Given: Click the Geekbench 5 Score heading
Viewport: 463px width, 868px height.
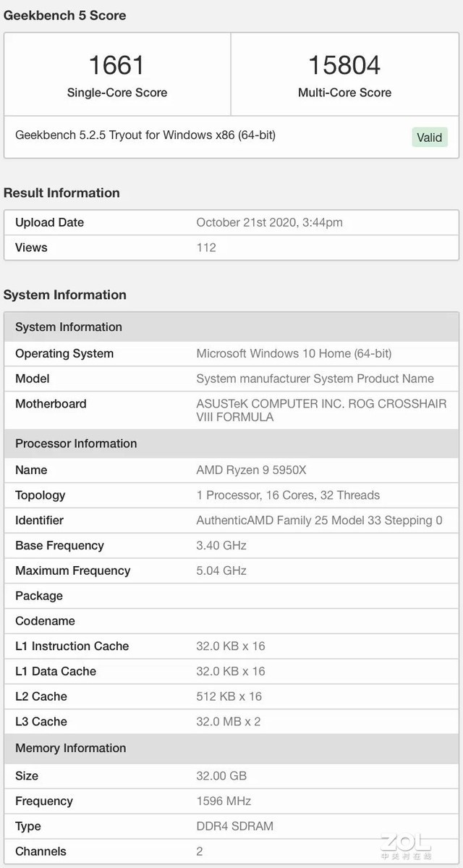Looking at the screenshot, I should click(x=65, y=15).
